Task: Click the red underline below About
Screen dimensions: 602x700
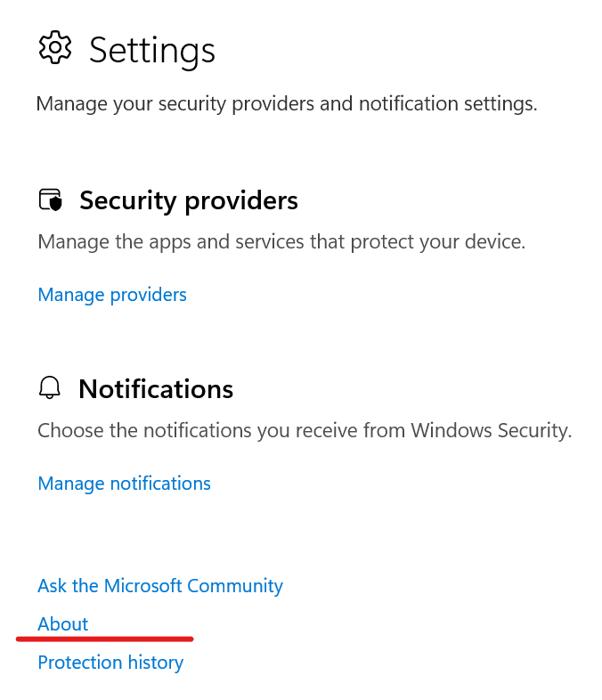Action: click(x=105, y=639)
